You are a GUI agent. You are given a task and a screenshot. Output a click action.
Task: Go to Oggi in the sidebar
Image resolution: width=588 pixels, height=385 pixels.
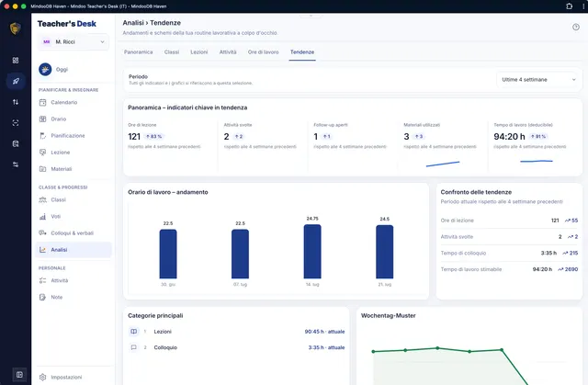click(73, 69)
